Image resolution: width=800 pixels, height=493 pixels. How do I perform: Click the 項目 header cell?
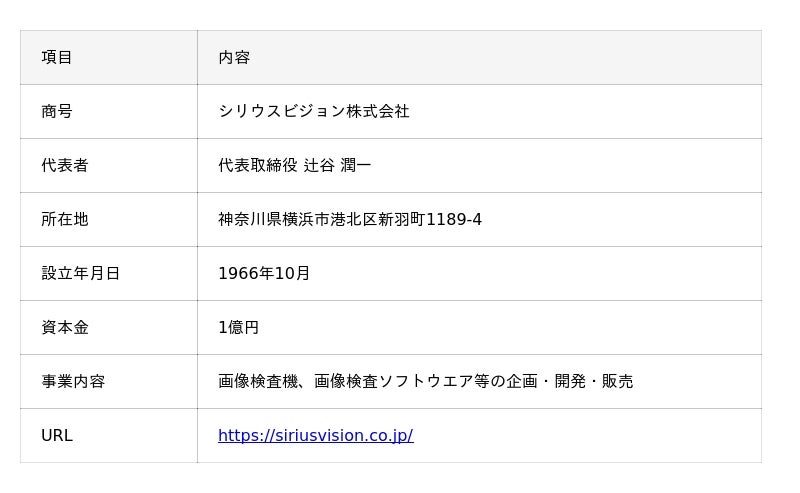(x=57, y=58)
